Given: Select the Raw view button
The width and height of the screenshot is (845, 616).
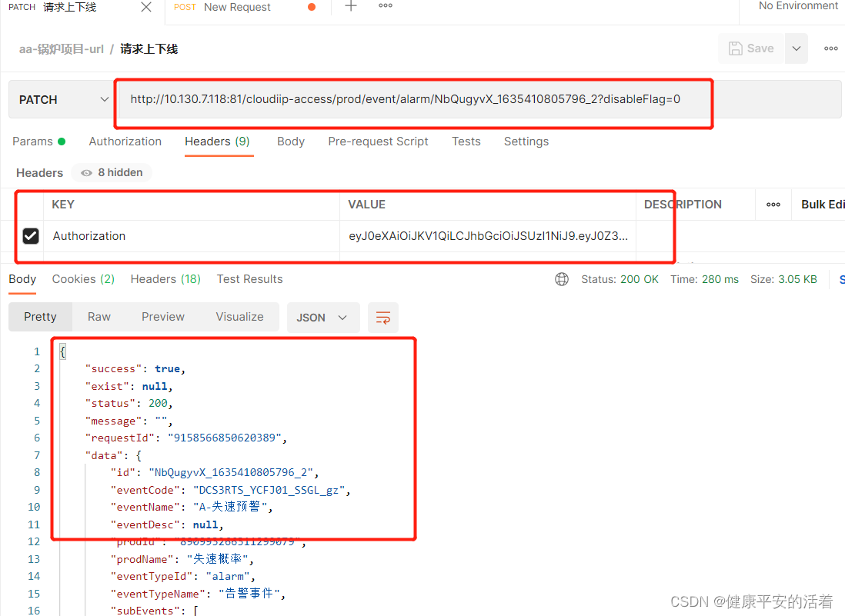Looking at the screenshot, I should (99, 317).
